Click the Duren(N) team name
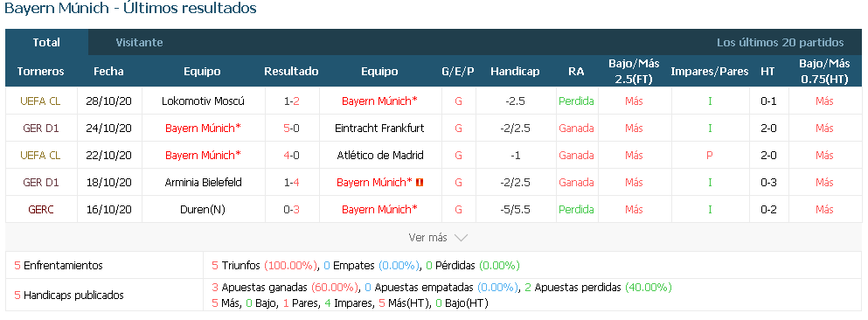The width and height of the screenshot is (868, 320). [203, 210]
